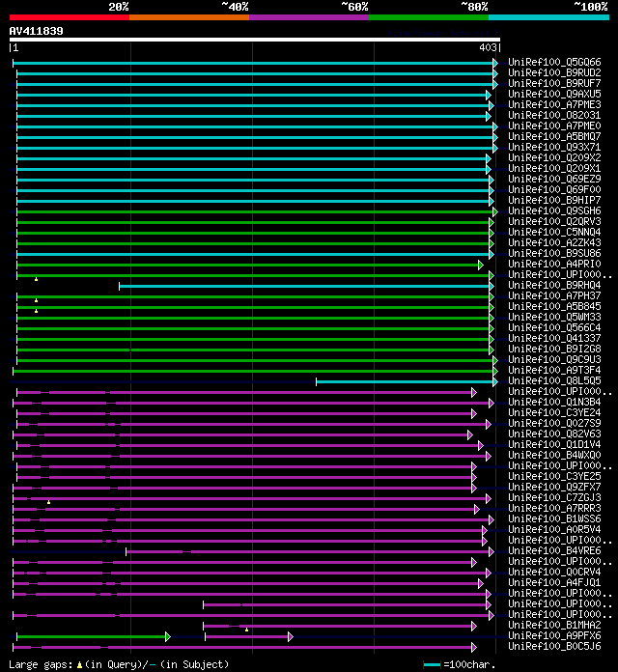This screenshot has height=672, width=618.
Task: Select the UniRef100_Q209X2 label
Action: pos(554,157)
